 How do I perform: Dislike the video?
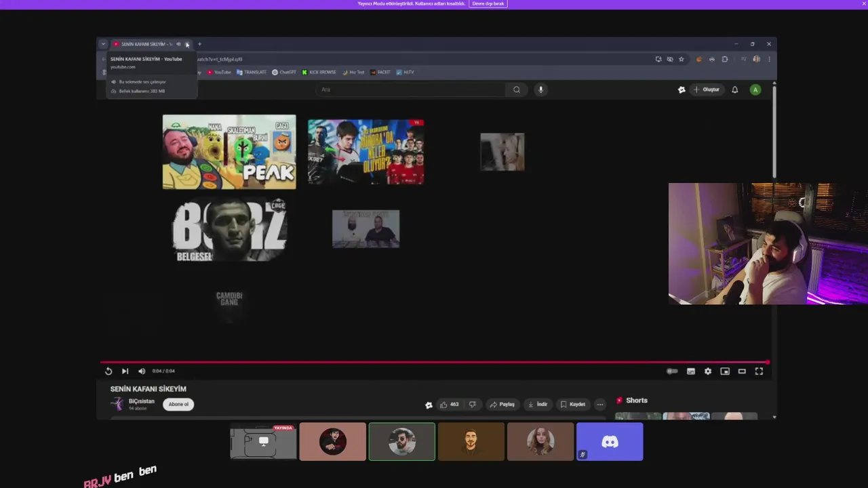tap(473, 405)
